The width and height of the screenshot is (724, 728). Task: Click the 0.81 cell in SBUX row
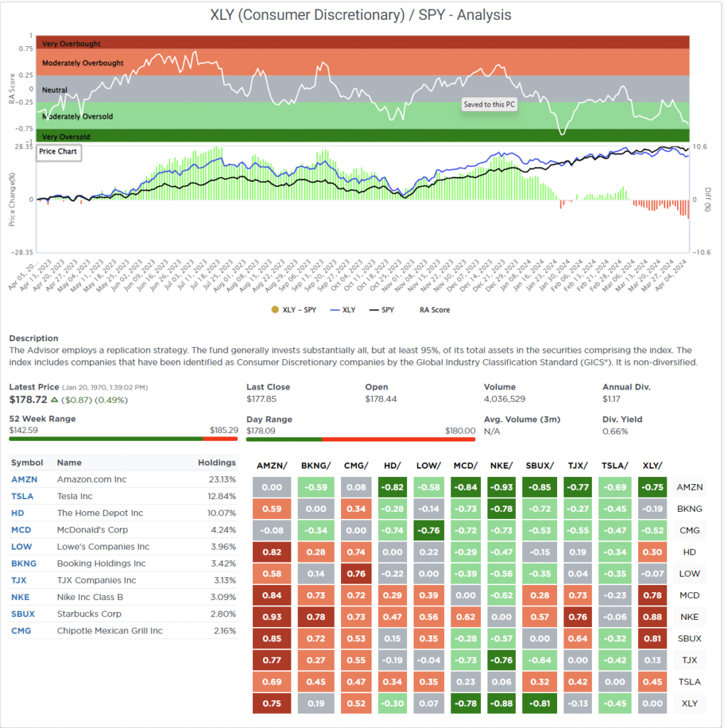[652, 638]
